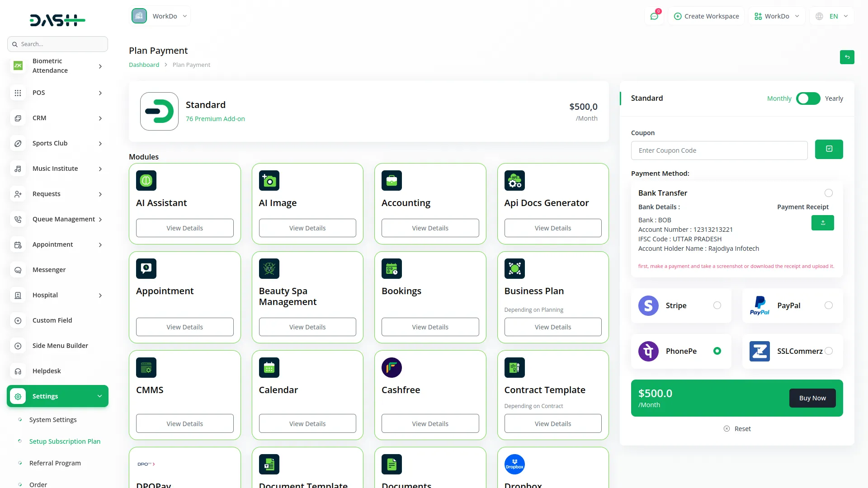Open Setup Subscription Plan settings
Image resolution: width=868 pixels, height=488 pixels.
pos(65,441)
